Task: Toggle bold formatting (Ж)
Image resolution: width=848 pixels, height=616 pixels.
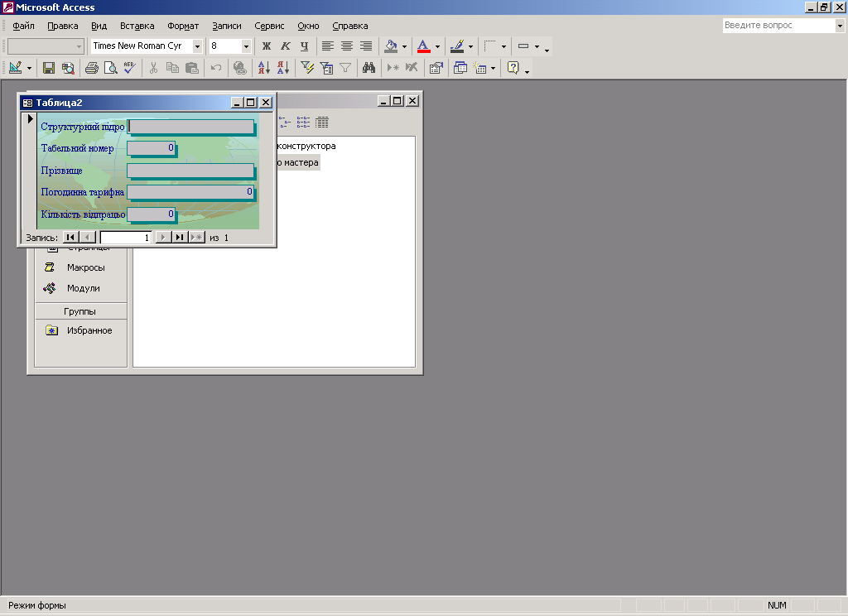Action: (x=266, y=46)
